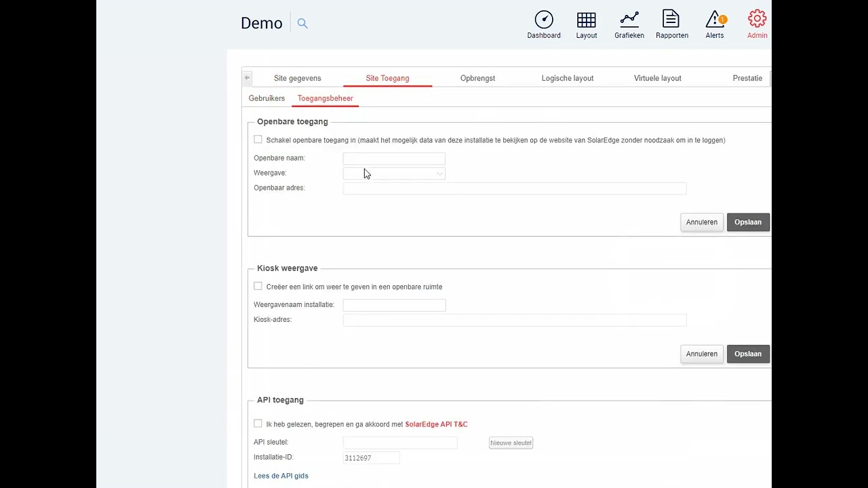Click Opslaan in Openbare toegang section
Image resolution: width=868 pixels, height=488 pixels.
point(748,222)
